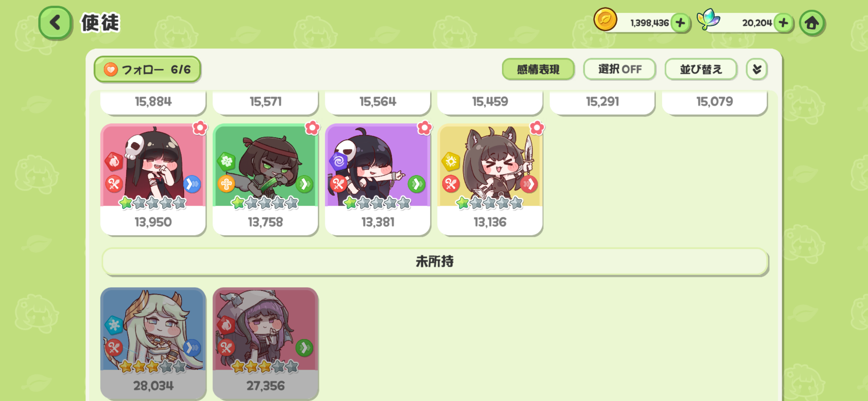Add crystals with plus icon
The image size is (868, 401).
(784, 23)
